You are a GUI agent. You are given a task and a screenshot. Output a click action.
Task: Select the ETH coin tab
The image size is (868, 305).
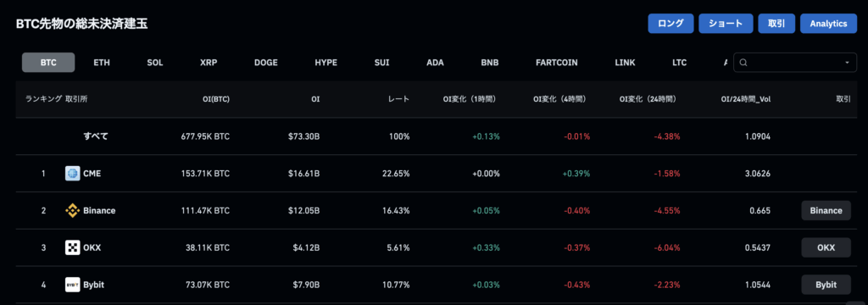point(102,63)
